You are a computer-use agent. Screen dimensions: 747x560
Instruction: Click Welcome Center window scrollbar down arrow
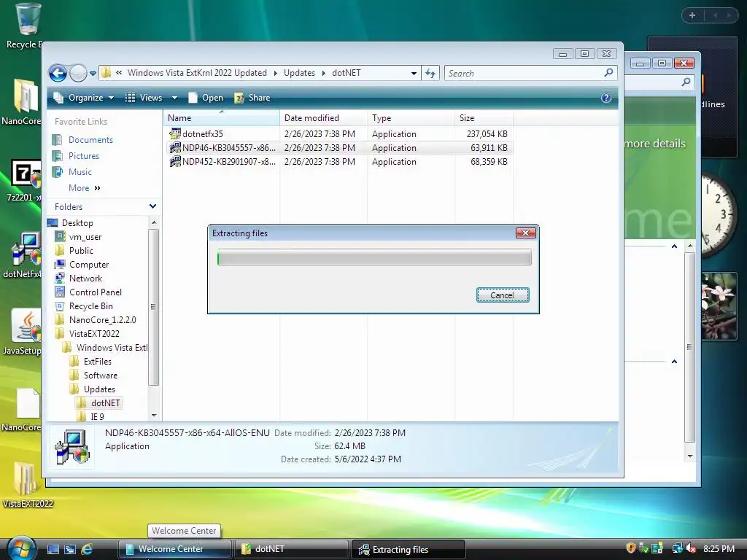[x=690, y=456]
